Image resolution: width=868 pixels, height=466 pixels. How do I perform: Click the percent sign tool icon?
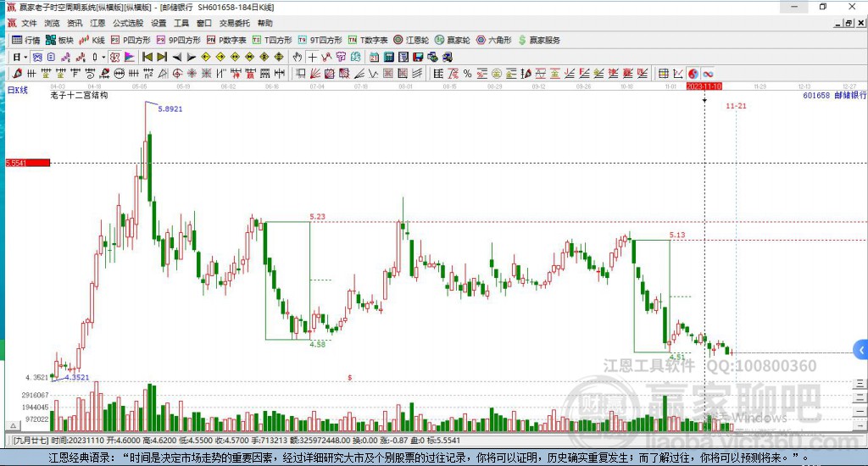pos(467,74)
